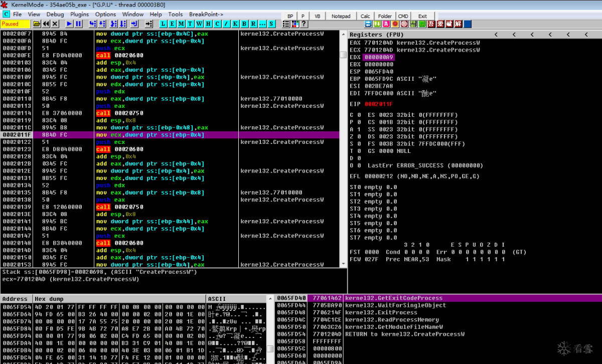Viewport: 602px width, 364px height.
Task: Click the Step over toolbar icon
Action: pyautogui.click(x=102, y=24)
